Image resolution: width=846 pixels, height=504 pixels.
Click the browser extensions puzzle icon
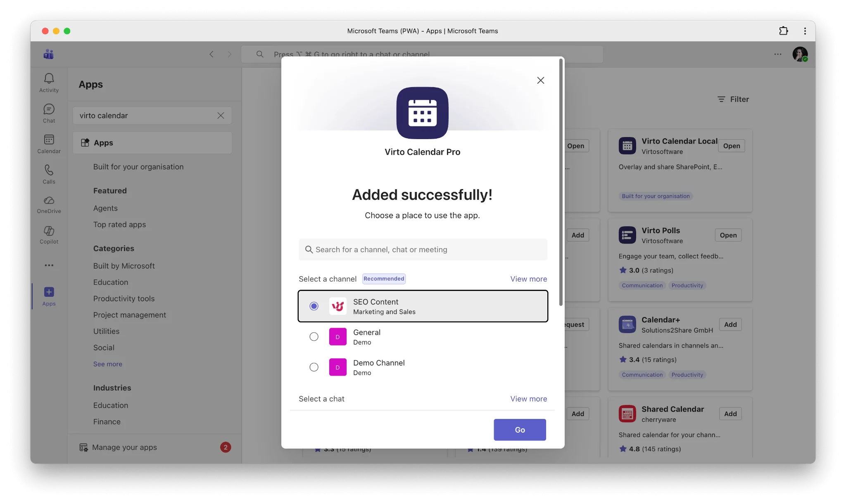(783, 31)
